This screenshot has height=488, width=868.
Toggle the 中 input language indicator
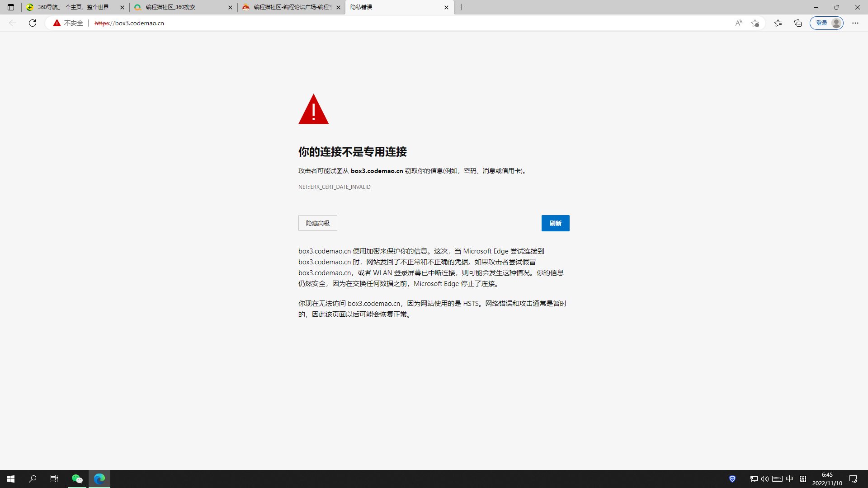click(x=790, y=479)
